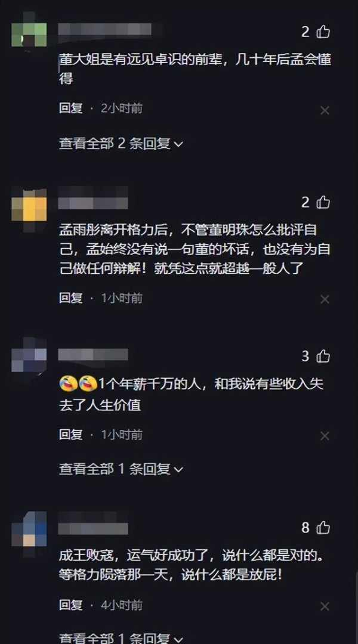Open the purple-gray avatar of third commenter
This screenshot has width=358, height=644.
tap(29, 355)
